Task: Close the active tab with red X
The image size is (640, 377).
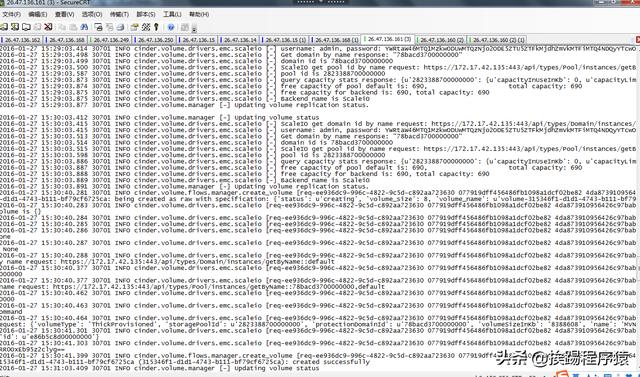Action: pos(637,40)
